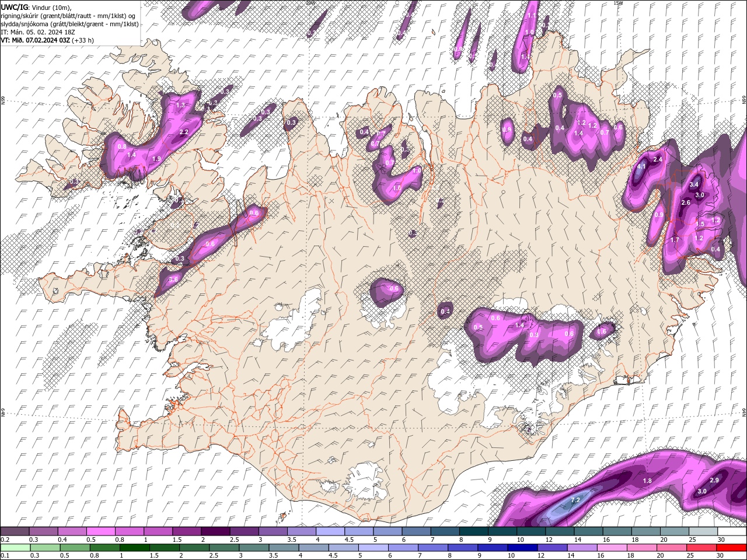The height and width of the screenshot is (560, 747).
Task: Select the violet bottom-row swatch at 12
Action: [x=552, y=548]
